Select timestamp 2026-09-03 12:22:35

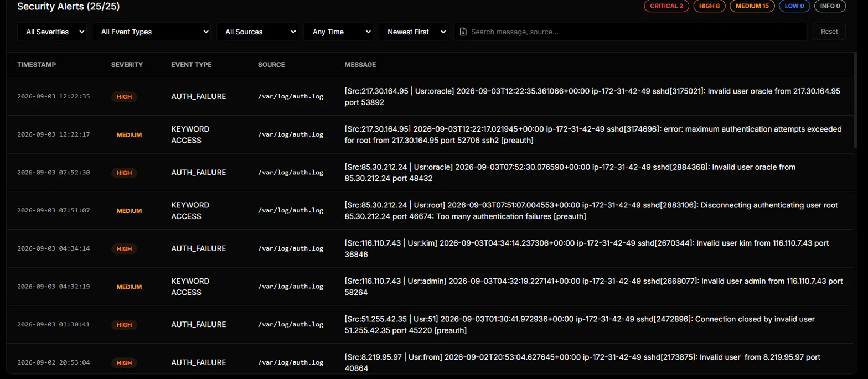pyautogui.click(x=53, y=96)
